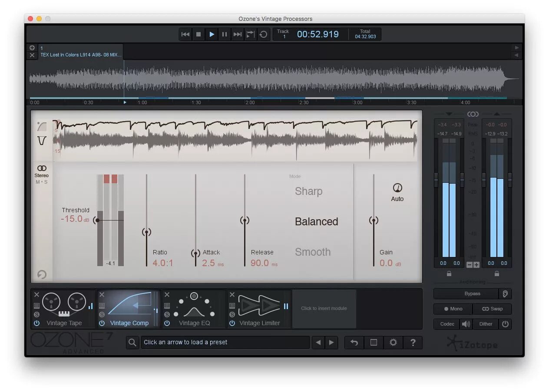
Task: Toggle power for Vintage Tape module
Action: tap(36, 323)
